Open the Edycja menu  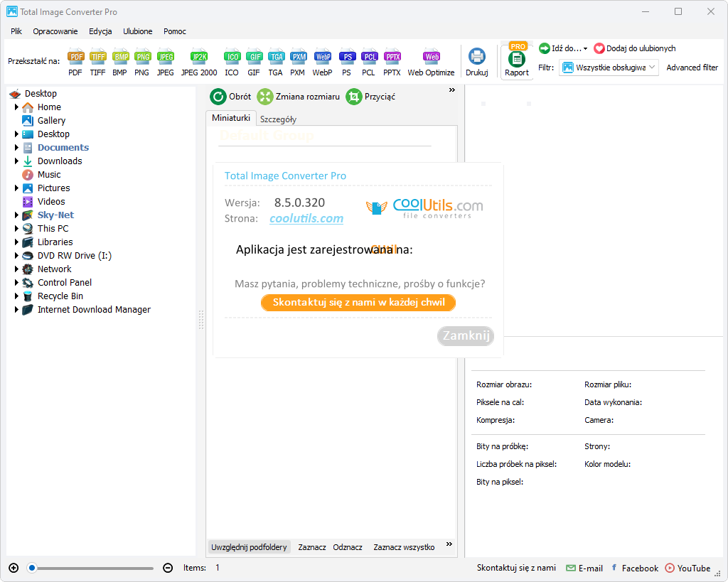(100, 31)
